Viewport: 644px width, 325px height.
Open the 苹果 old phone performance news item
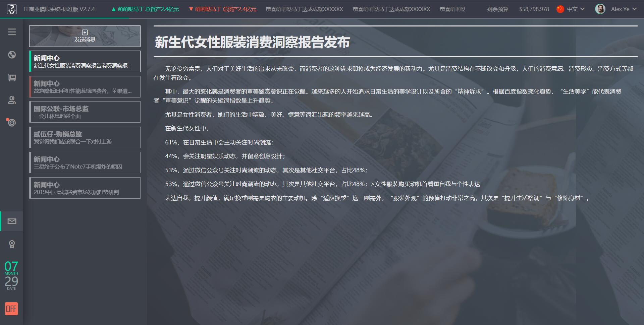click(85, 87)
